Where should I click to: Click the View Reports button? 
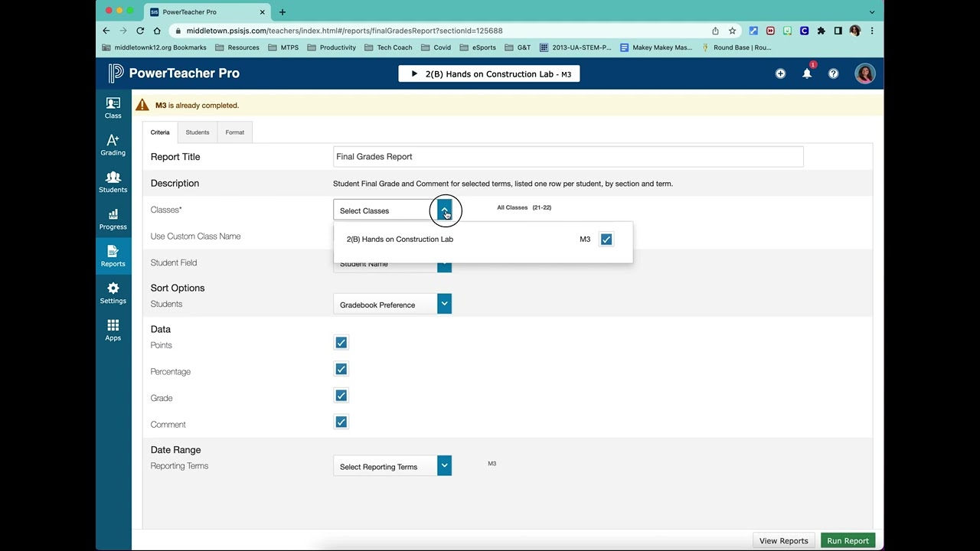point(783,540)
